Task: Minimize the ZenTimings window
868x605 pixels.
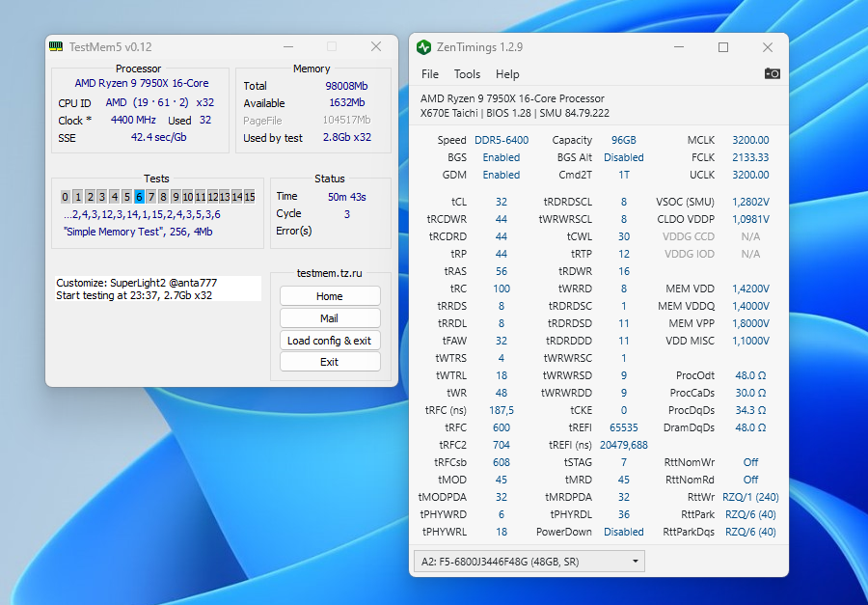Action: coord(679,47)
